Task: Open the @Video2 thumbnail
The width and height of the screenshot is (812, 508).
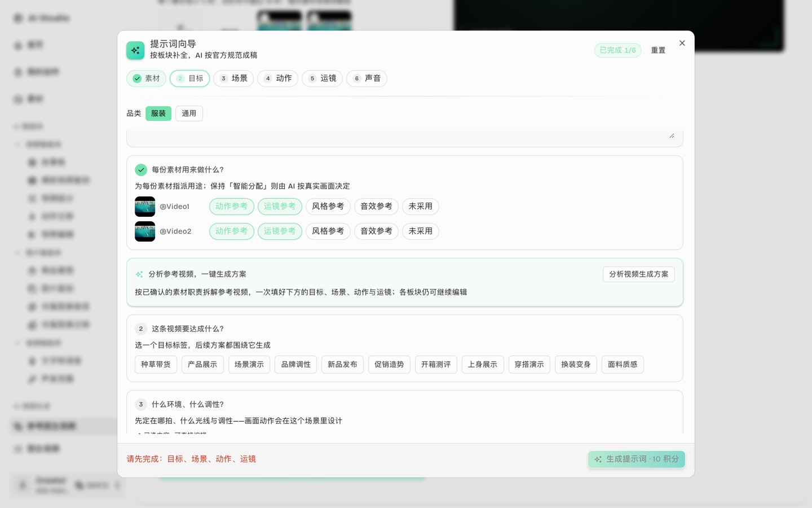Action: 145,231
